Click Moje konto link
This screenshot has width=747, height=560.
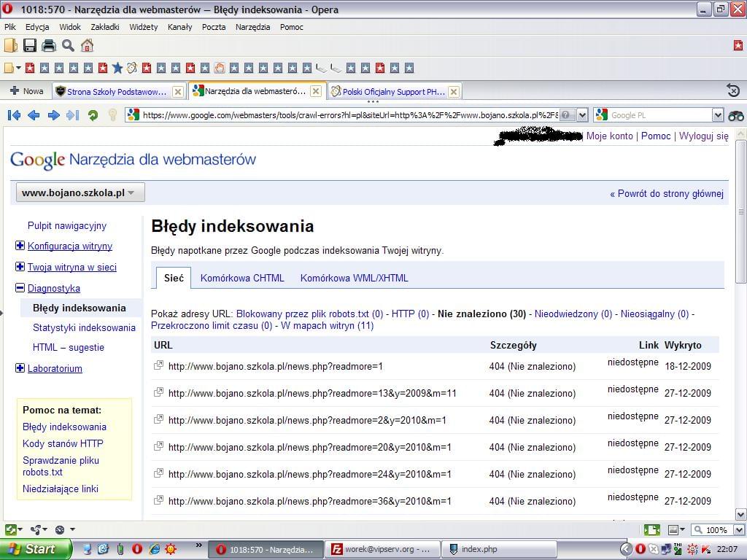click(609, 136)
